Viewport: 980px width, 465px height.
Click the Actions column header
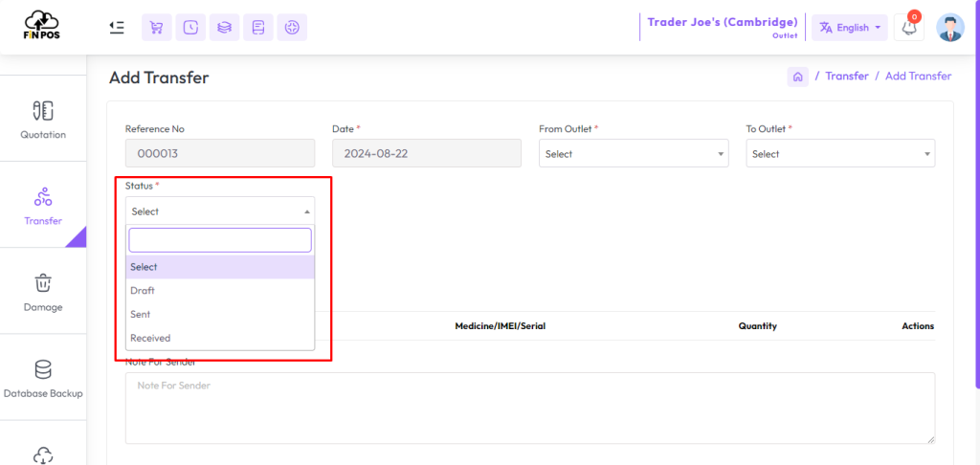[x=918, y=326]
